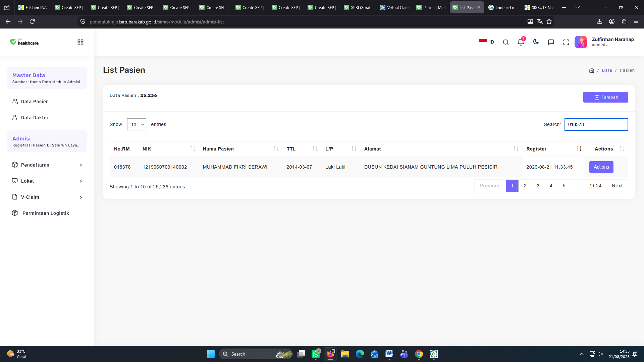Reload the page with refresh icon
The width and height of the screenshot is (644, 362).
[x=32, y=21]
